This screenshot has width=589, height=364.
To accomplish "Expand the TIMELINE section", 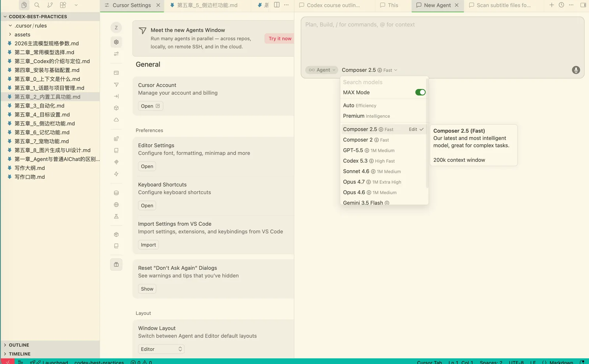I will click(x=50, y=354).
